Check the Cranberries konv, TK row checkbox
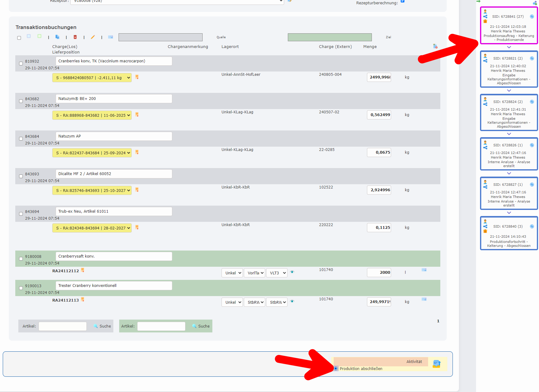 [21, 64]
